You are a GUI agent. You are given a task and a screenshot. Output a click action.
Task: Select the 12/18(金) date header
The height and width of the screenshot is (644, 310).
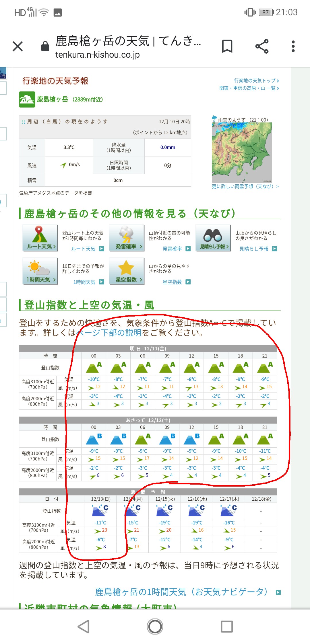coord(261,499)
